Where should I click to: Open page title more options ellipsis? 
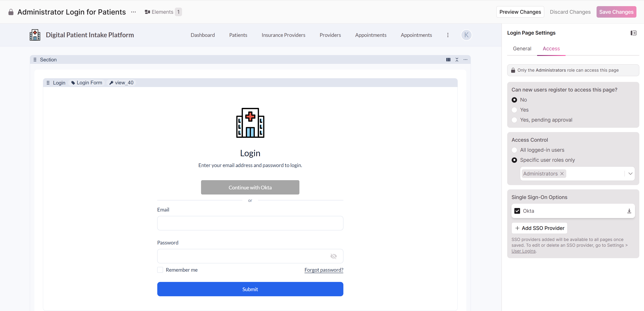(133, 12)
